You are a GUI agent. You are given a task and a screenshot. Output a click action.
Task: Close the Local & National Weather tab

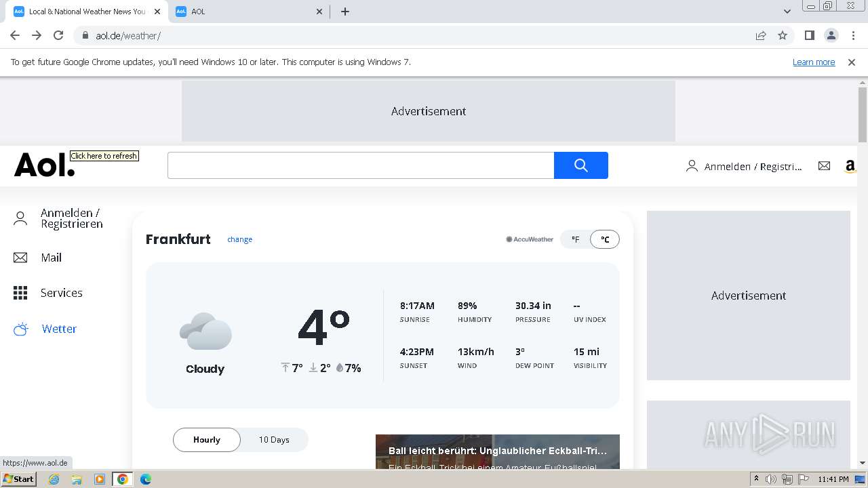click(x=157, y=12)
